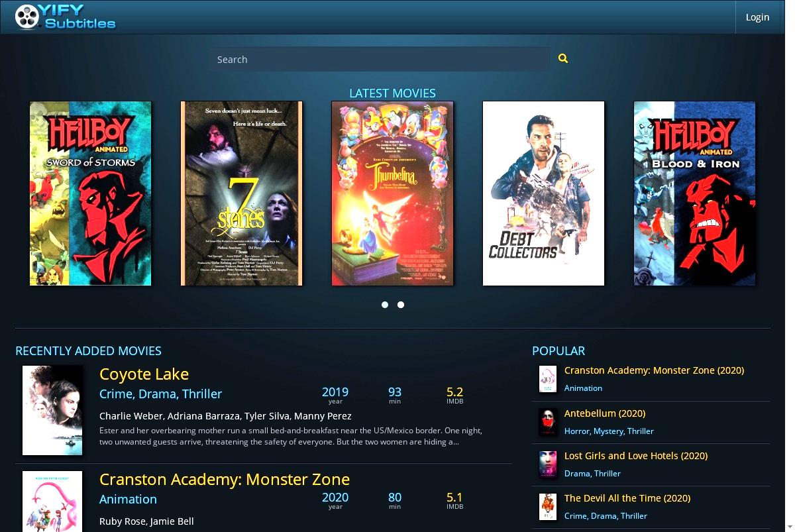This screenshot has height=532, width=795.
Task: Click Lost Girls and Love Hotels thumbnail
Action: click(548, 464)
